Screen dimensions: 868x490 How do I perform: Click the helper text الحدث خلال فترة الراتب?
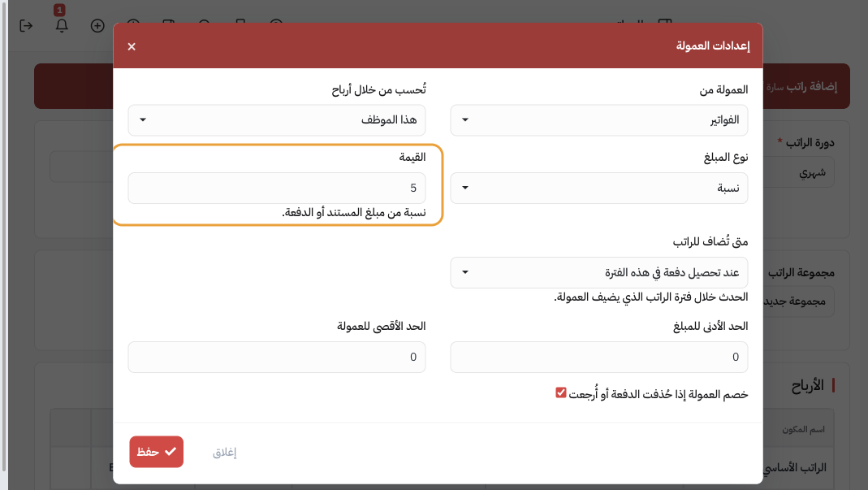tap(651, 297)
